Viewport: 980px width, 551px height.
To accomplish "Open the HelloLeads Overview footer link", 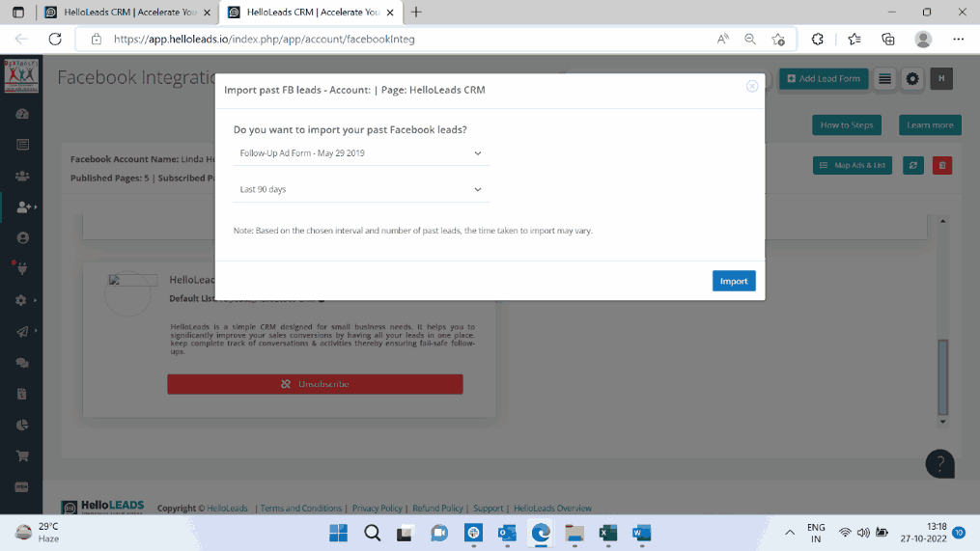I will (x=552, y=509).
